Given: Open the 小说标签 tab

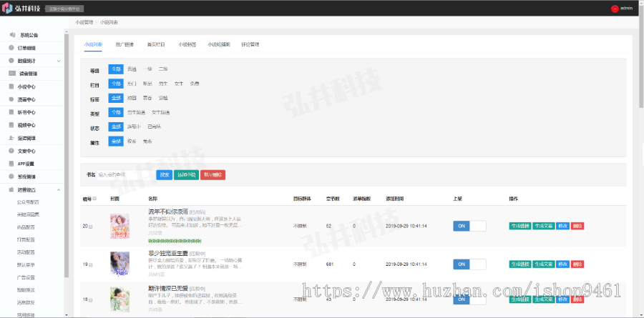Looking at the screenshot, I should coord(187,44).
